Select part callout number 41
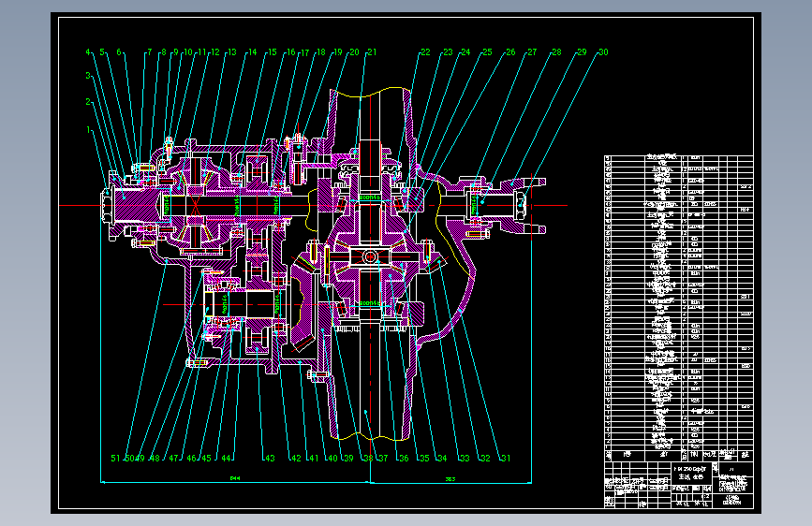Viewport: 812px width, 526px height. click(314, 459)
